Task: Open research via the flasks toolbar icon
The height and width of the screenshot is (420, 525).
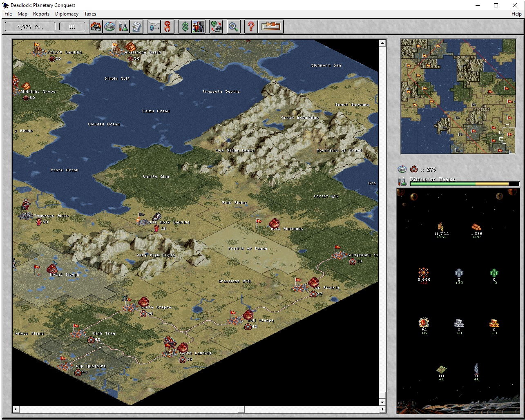Action: click(123, 27)
